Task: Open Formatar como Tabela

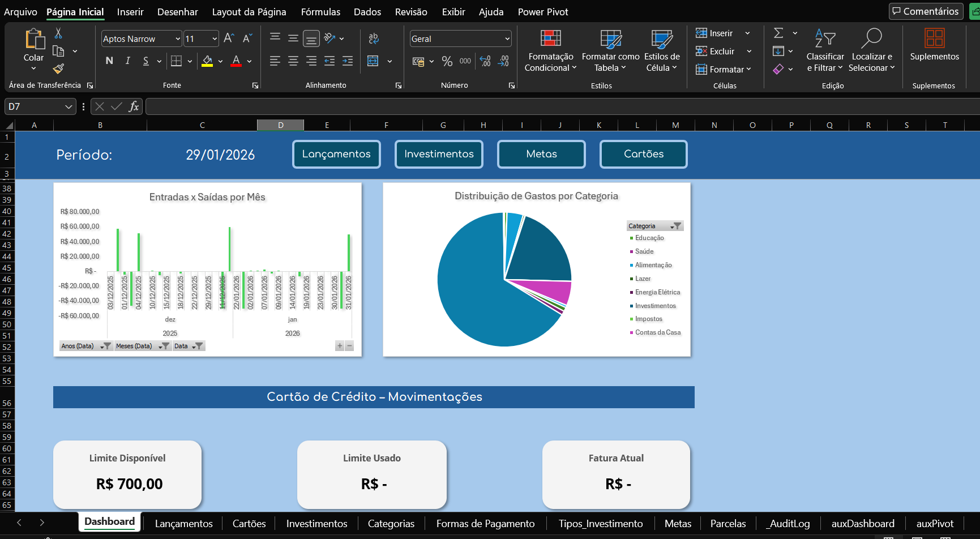Action: click(610, 51)
